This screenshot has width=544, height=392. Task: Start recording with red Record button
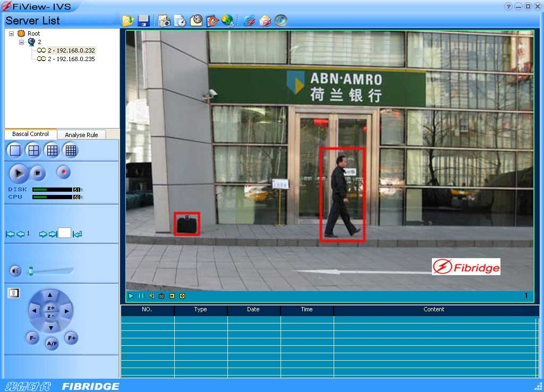64,172
